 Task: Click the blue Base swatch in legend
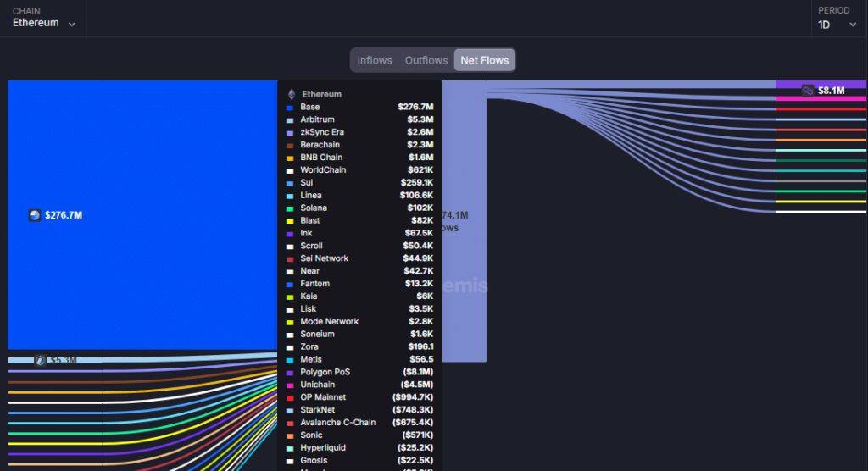coord(290,108)
